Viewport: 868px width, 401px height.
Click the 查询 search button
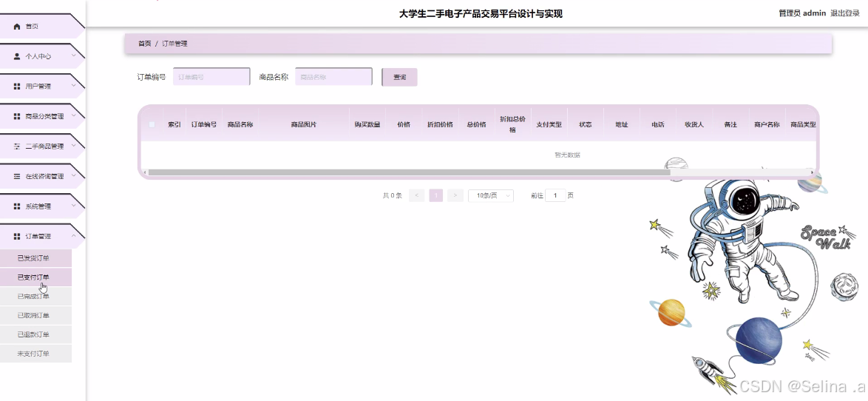[x=399, y=77]
